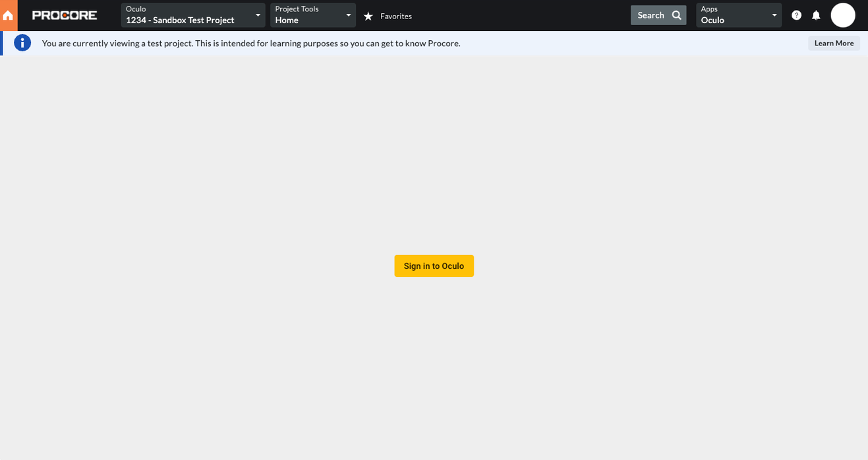Open the Project Tools dropdown
This screenshot has height=460, width=868.
(310, 14)
